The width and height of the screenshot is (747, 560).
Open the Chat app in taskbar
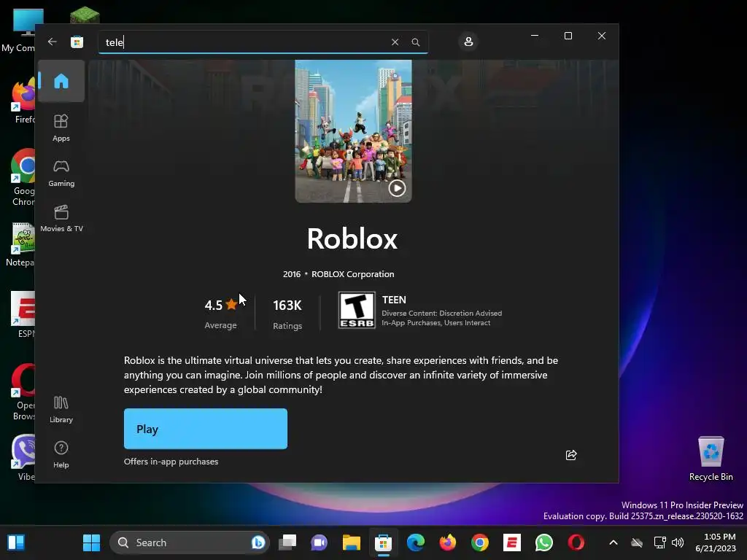tap(320, 542)
